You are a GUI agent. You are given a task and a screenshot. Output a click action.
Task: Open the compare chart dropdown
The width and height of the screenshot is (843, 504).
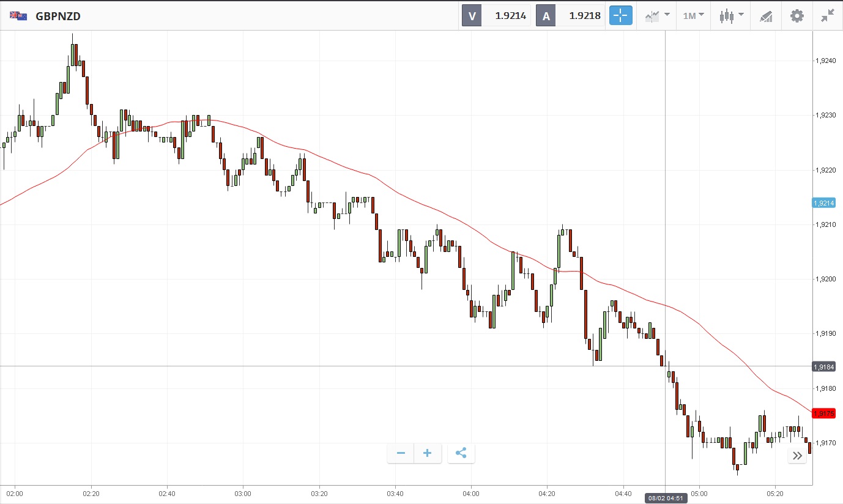[x=657, y=16]
